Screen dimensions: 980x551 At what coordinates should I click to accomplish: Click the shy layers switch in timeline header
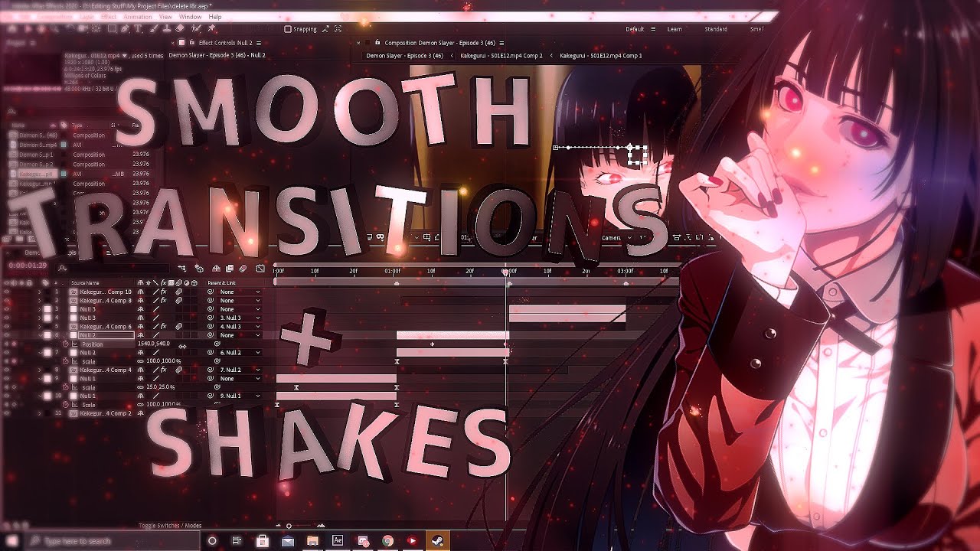coord(217,269)
